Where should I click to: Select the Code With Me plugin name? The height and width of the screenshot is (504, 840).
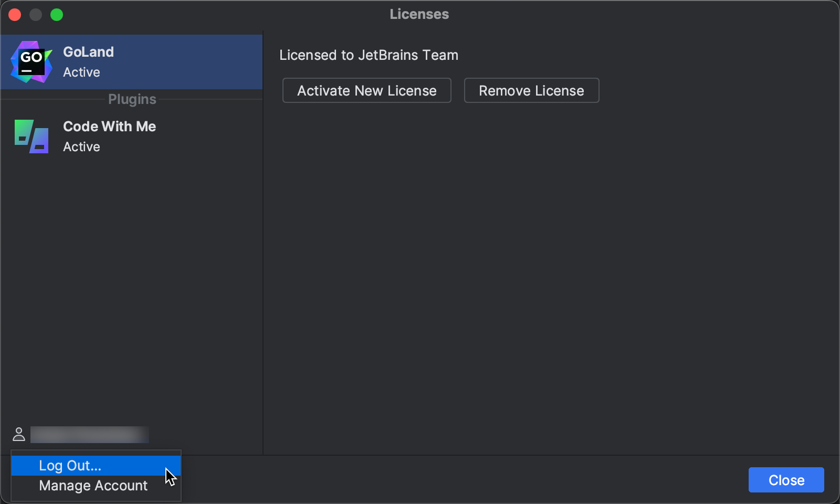(109, 127)
